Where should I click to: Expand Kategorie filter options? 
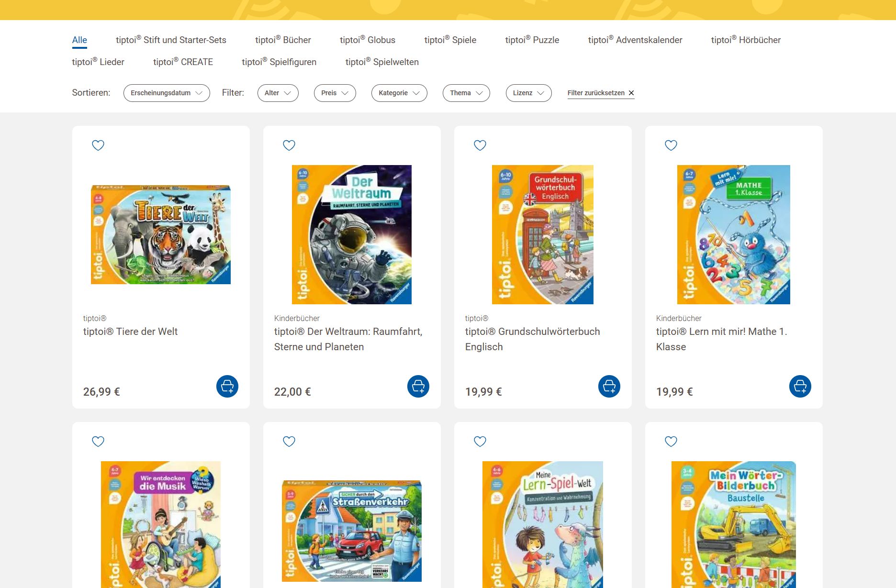tap(399, 93)
